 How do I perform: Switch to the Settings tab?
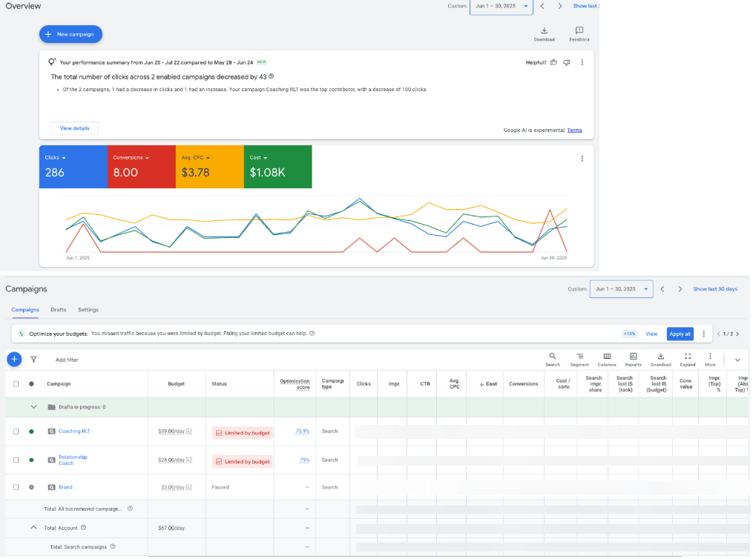88,310
